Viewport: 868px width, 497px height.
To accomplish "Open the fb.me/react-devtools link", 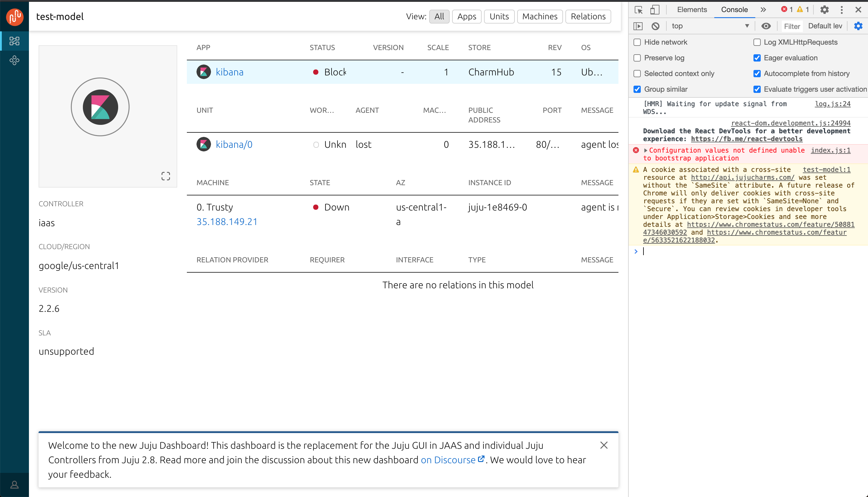I will tap(747, 139).
